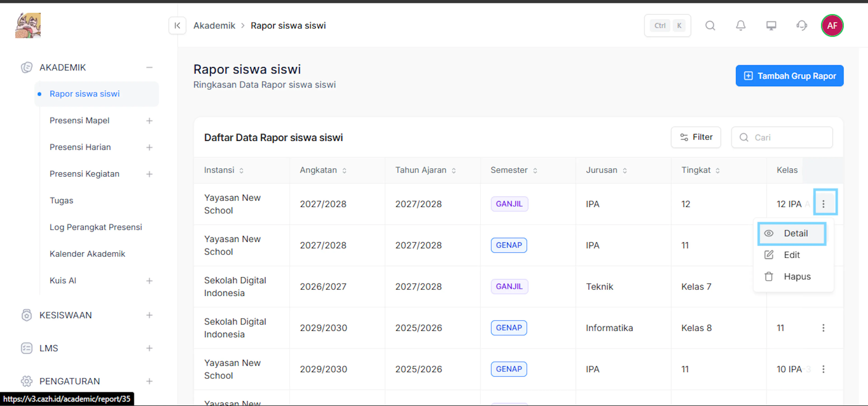Collapse the AKADEMIK menu section
868x406 pixels.
coord(149,67)
